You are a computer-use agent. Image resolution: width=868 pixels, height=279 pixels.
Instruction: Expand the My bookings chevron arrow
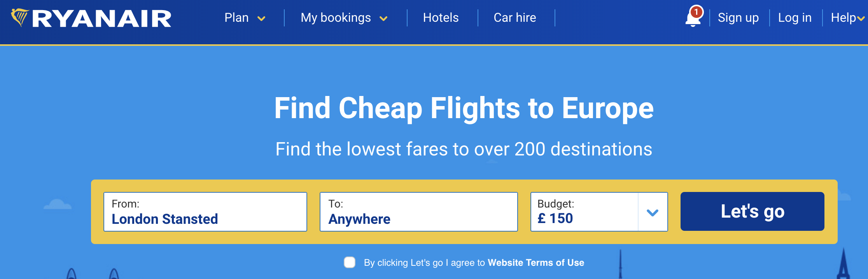pos(383,19)
